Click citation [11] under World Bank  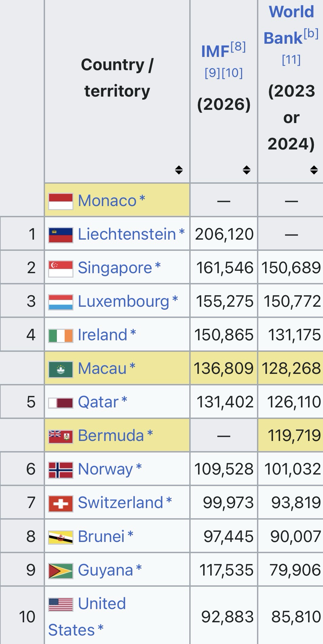point(291,60)
